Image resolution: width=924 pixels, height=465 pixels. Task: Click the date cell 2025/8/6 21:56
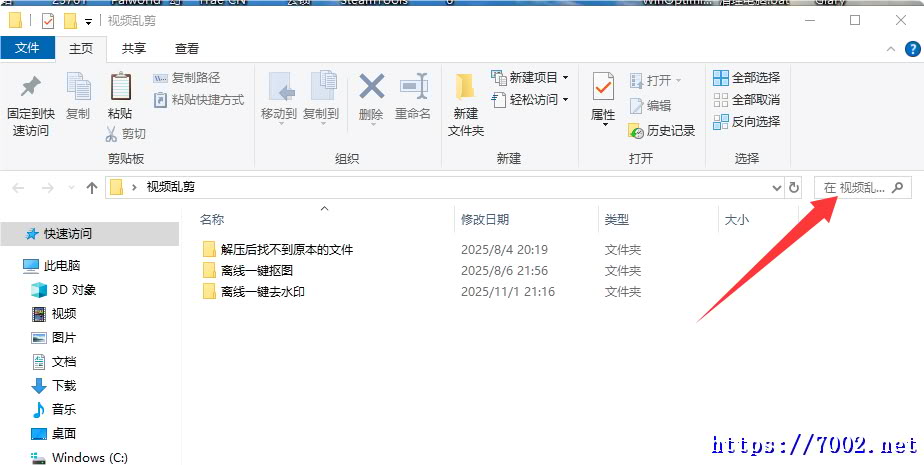(x=504, y=271)
